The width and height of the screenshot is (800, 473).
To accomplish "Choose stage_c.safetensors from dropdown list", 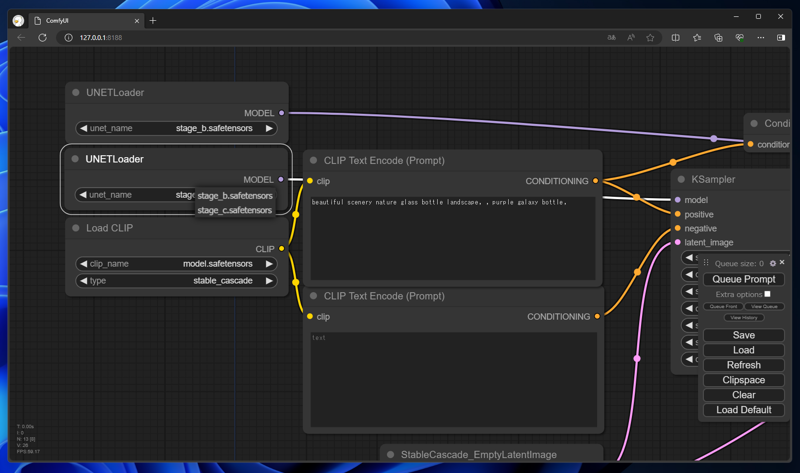I will (235, 210).
